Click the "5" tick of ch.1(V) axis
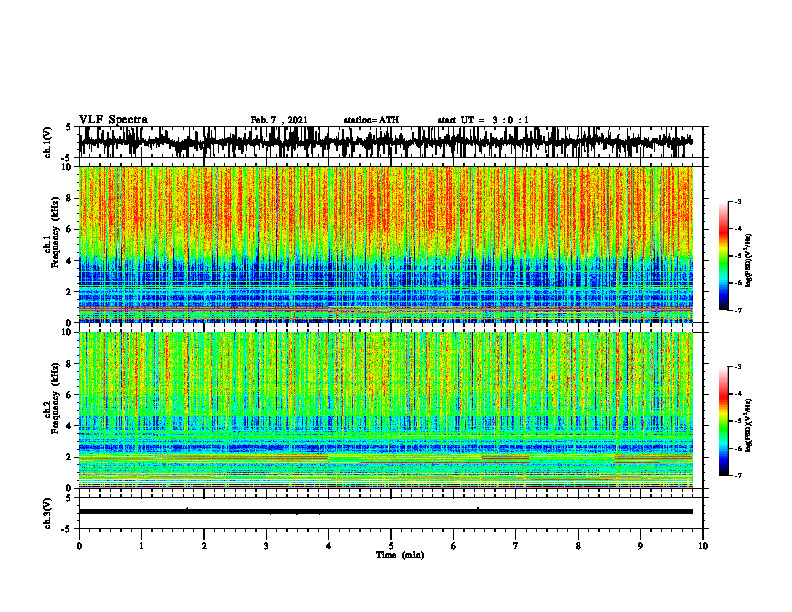The width and height of the screenshot is (792, 612). [x=69, y=128]
